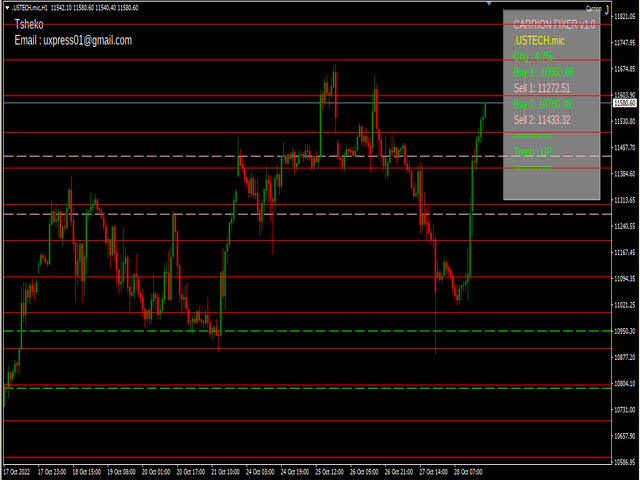Click the 25 Oct 12:00 time label
Viewport: 640px width, 480px height.
click(330, 472)
